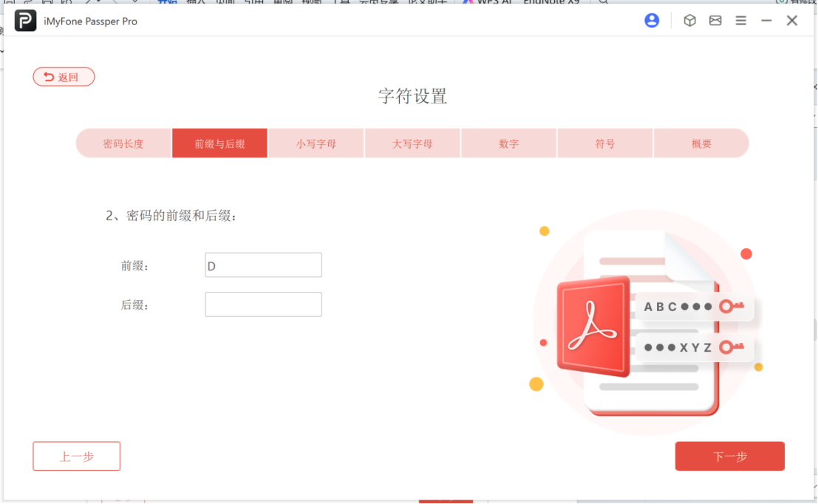Switch to the 符号 tab
This screenshot has height=504, width=818.
(605, 143)
